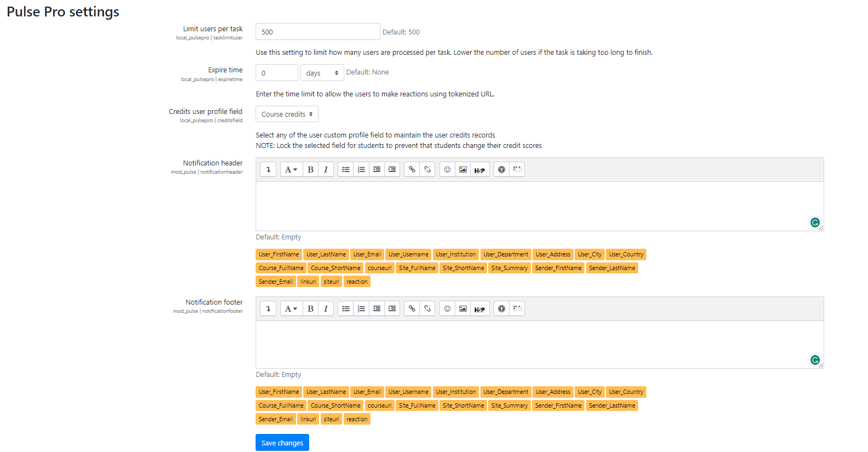Click the Limit users per task field
868x452 pixels.
(317, 32)
